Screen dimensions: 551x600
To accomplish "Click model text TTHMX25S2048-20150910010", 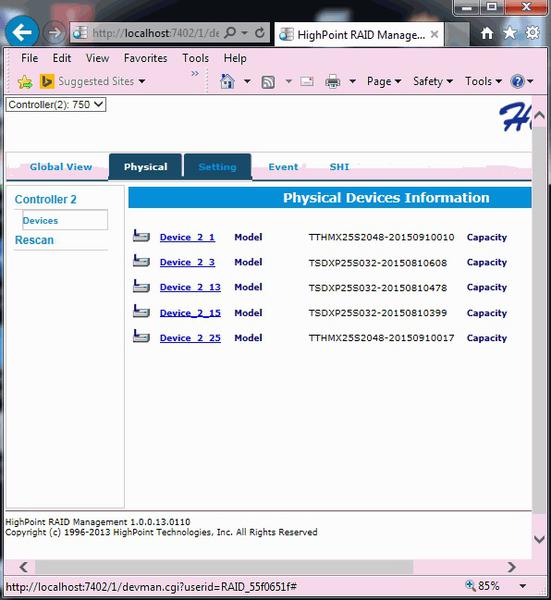I will 381,237.
